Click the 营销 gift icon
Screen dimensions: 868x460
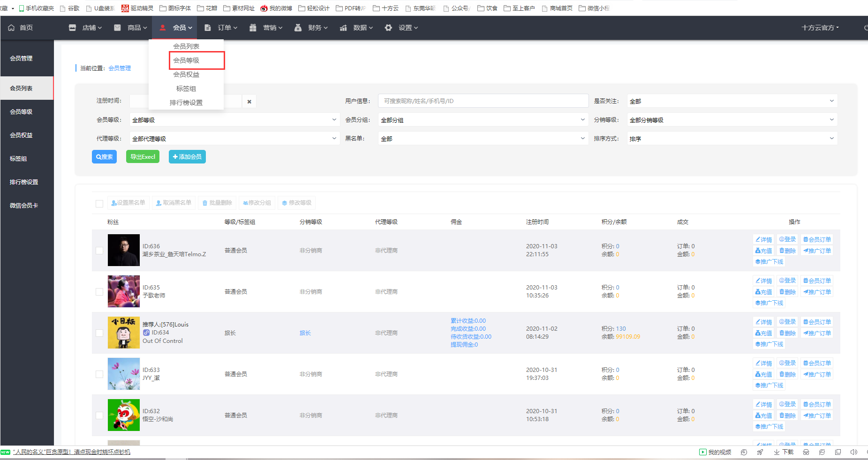click(253, 28)
